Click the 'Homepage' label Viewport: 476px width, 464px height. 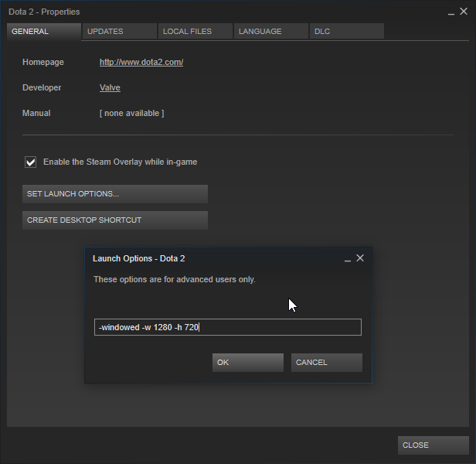pyautogui.click(x=43, y=63)
